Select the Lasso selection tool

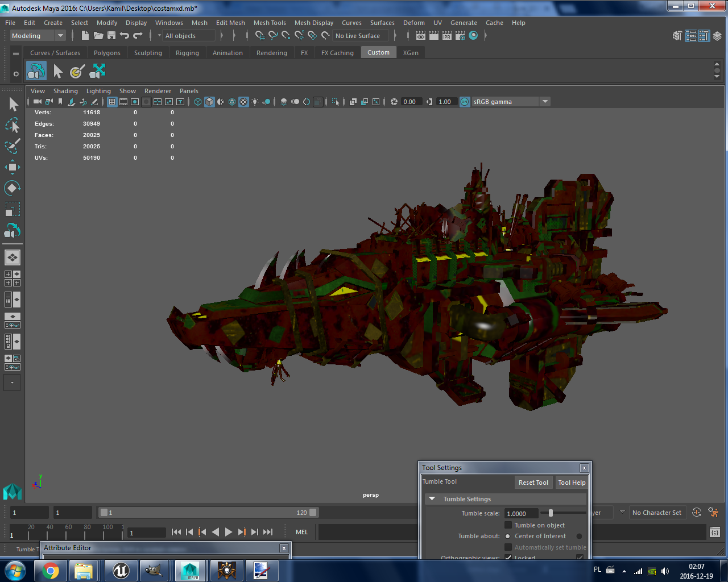point(13,124)
